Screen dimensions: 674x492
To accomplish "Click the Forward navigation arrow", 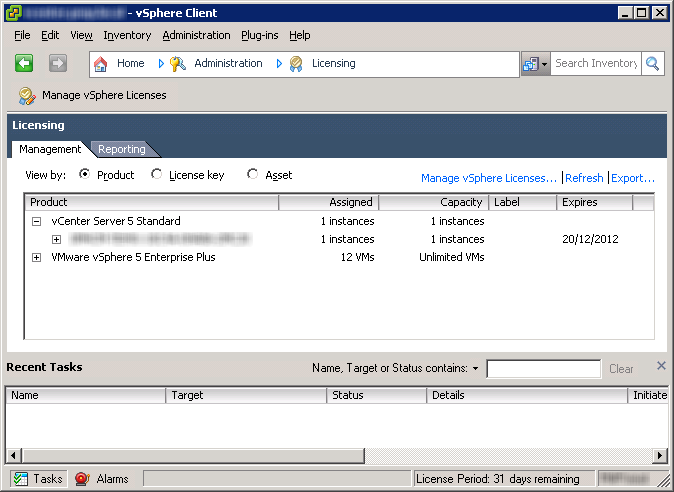I will 57,63.
